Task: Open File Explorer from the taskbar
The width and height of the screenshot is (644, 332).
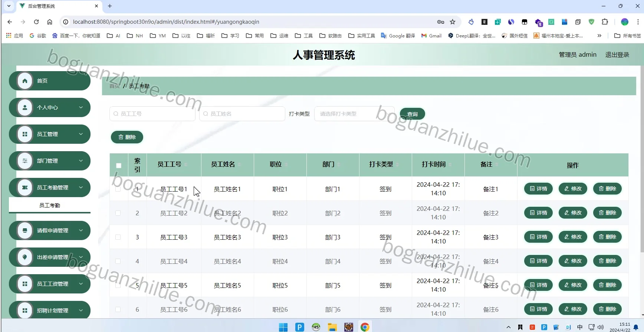Action: 332,327
